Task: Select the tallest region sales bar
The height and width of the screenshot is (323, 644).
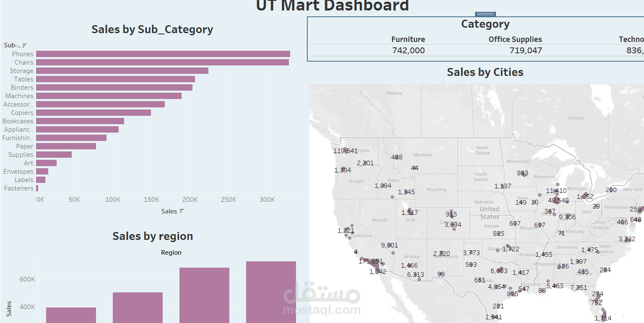Action: (271, 292)
